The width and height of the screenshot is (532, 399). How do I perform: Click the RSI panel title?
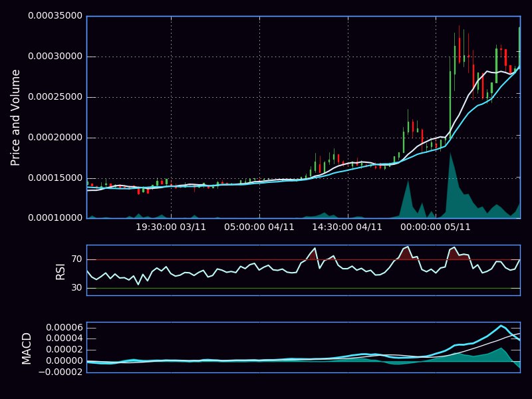[60, 272]
